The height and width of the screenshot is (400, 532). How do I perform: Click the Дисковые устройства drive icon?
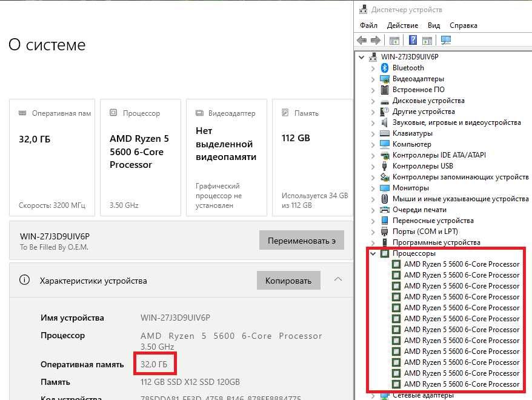coord(384,101)
